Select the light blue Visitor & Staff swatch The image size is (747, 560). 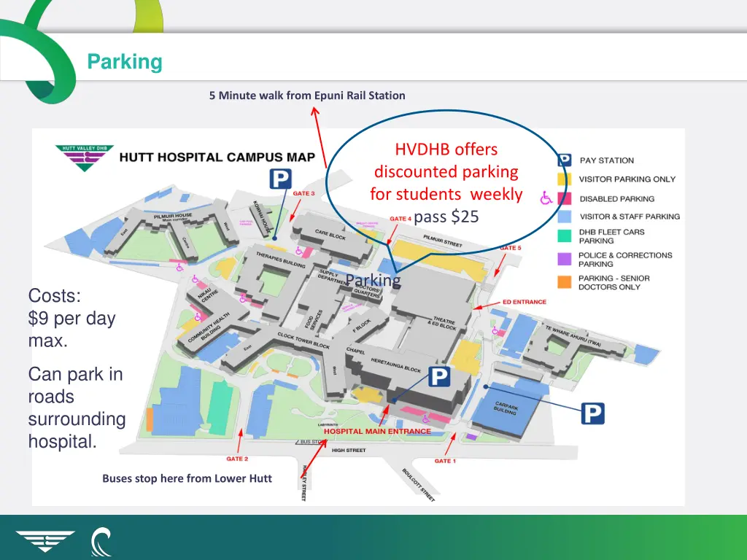[x=564, y=217]
